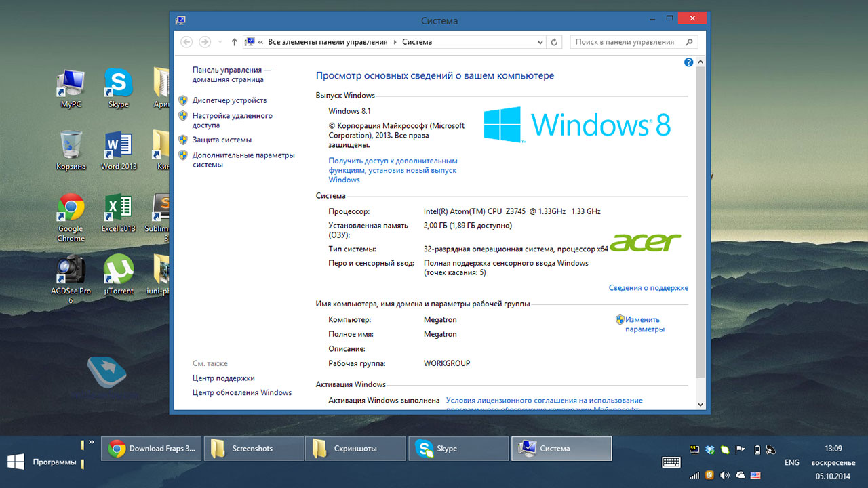Launch the Google Chrome desktop shortcut
868x488 pixels.
point(71,218)
